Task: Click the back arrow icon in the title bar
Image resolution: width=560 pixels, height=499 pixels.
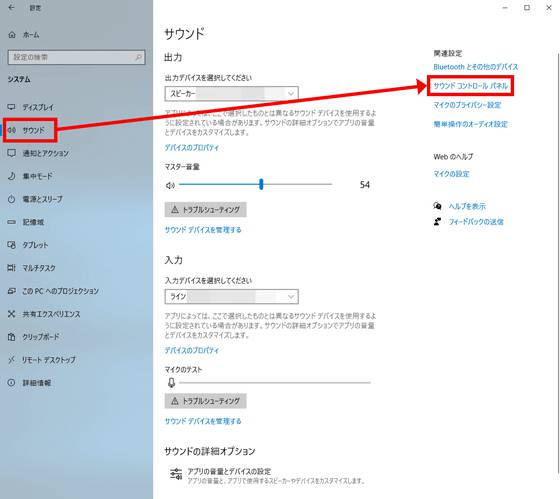Action: (11, 8)
